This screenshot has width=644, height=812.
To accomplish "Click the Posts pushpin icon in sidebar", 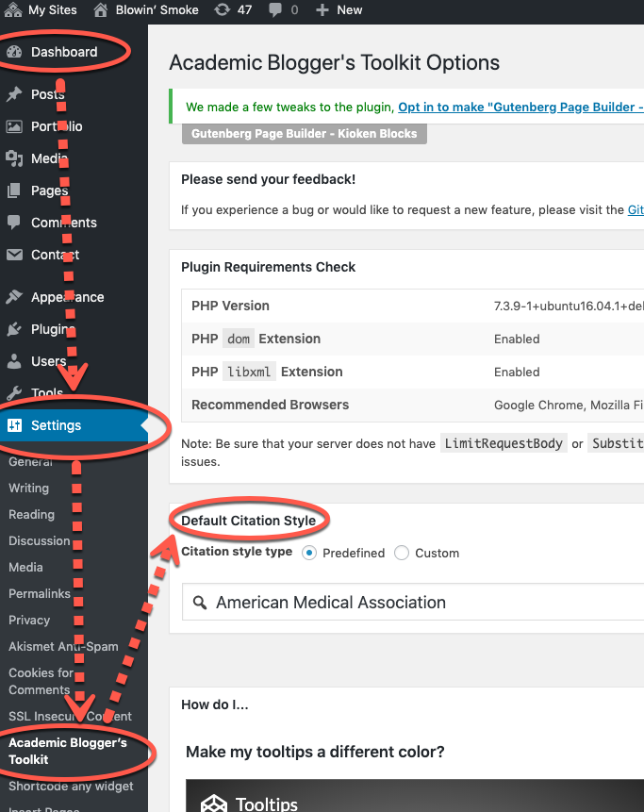I will [x=14, y=94].
